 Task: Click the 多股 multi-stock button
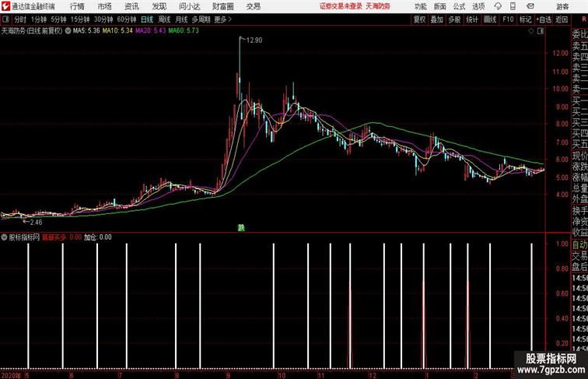(454, 19)
